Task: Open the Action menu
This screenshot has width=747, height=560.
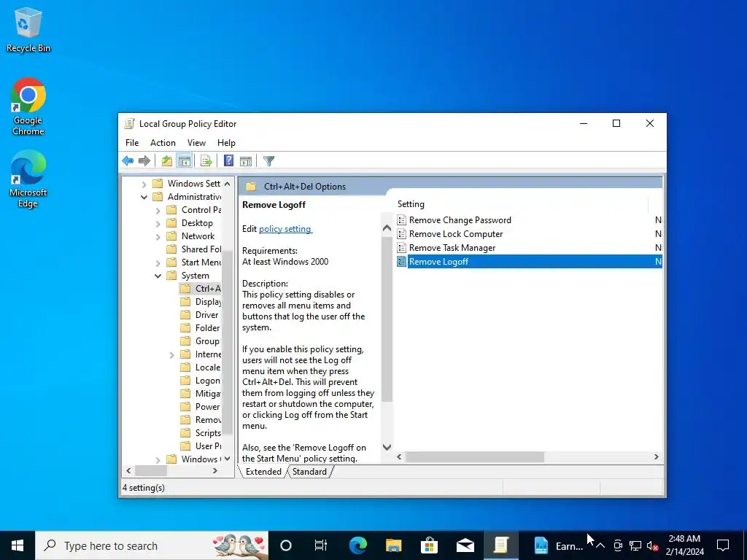Action: (163, 143)
